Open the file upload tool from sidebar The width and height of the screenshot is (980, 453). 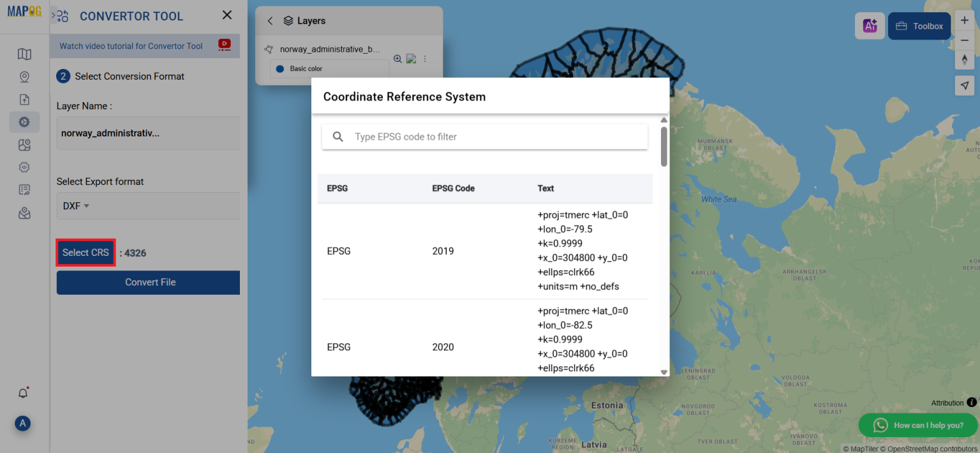[x=24, y=100]
